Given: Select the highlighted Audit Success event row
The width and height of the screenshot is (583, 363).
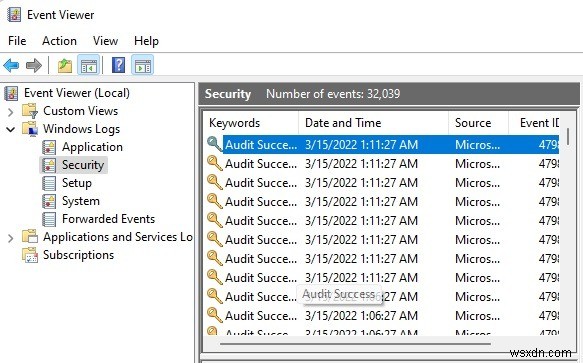Looking at the screenshot, I should pyautogui.click(x=382, y=144).
